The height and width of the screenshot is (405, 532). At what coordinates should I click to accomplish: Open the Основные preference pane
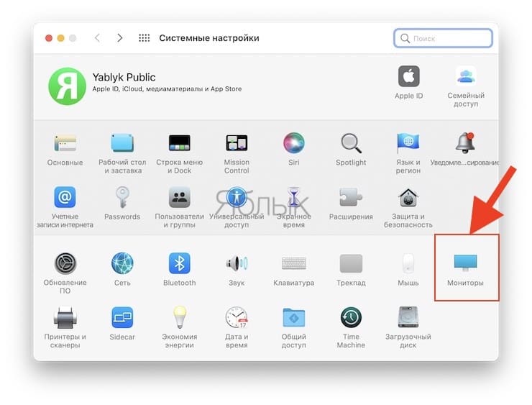[x=65, y=143]
